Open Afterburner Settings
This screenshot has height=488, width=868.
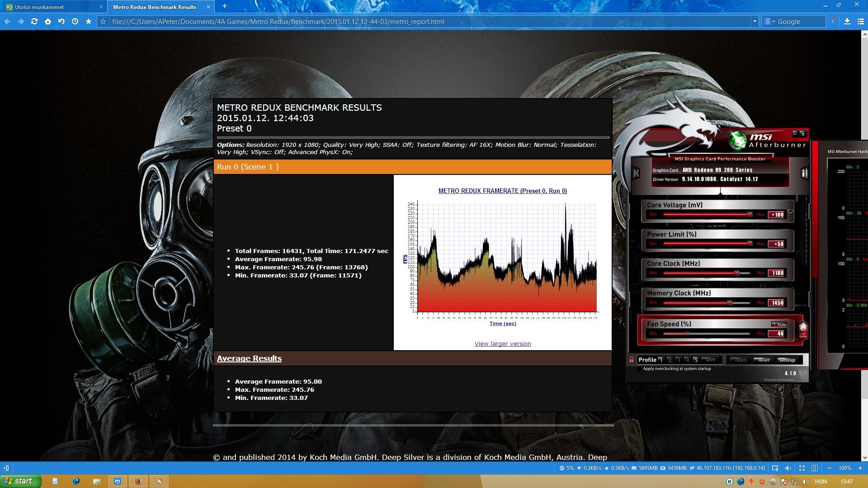(x=787, y=360)
